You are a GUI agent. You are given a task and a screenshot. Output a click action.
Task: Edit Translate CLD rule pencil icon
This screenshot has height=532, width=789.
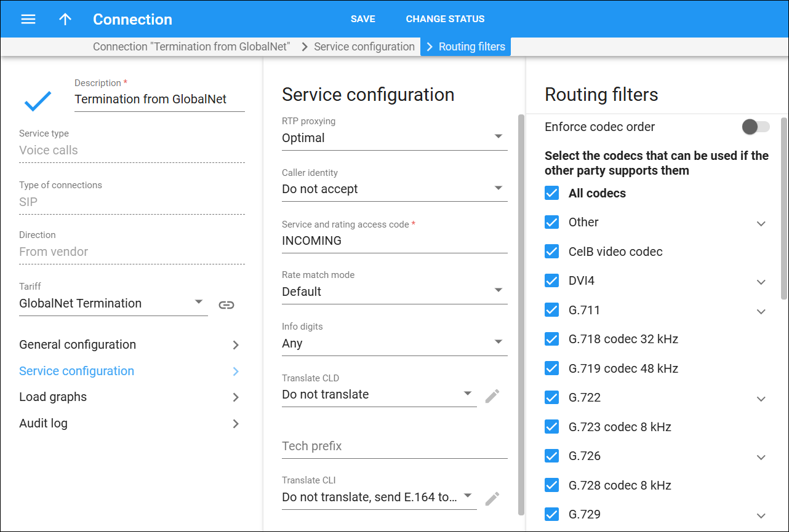tap(492, 395)
